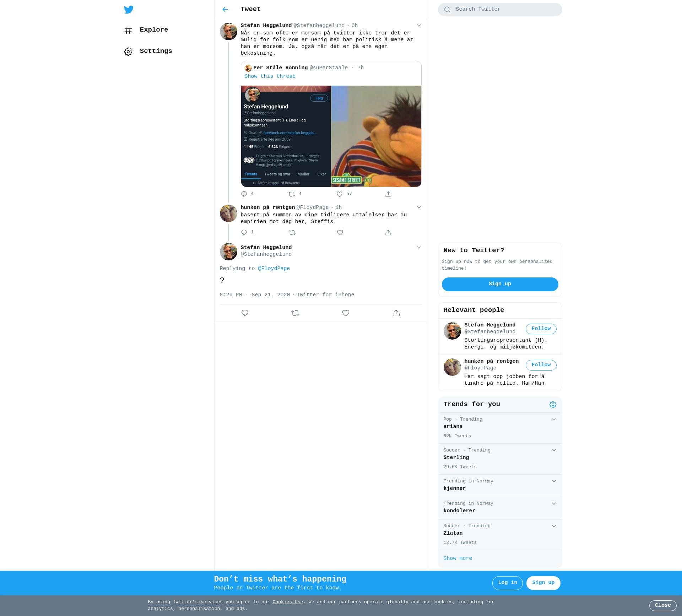
Task: Open Stefan Heggelund's avatar on 6h tweet
Action: (228, 32)
